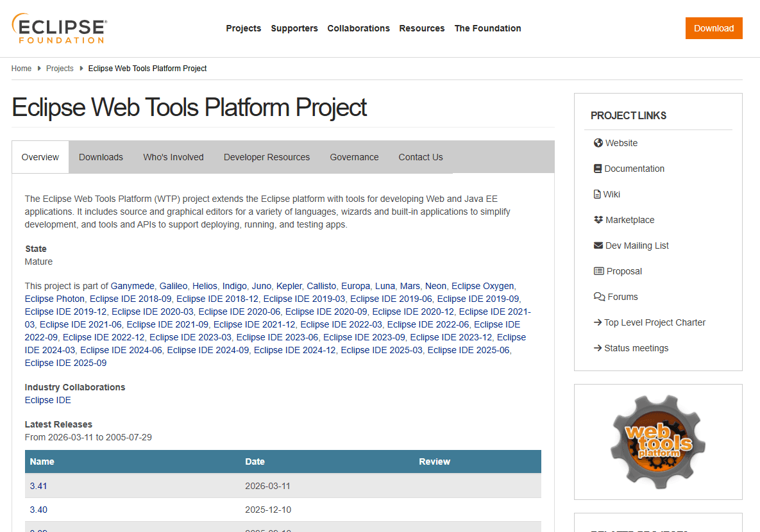Viewport: 760px width, 532px height.
Task: Select the Governance tab
Action: click(354, 156)
